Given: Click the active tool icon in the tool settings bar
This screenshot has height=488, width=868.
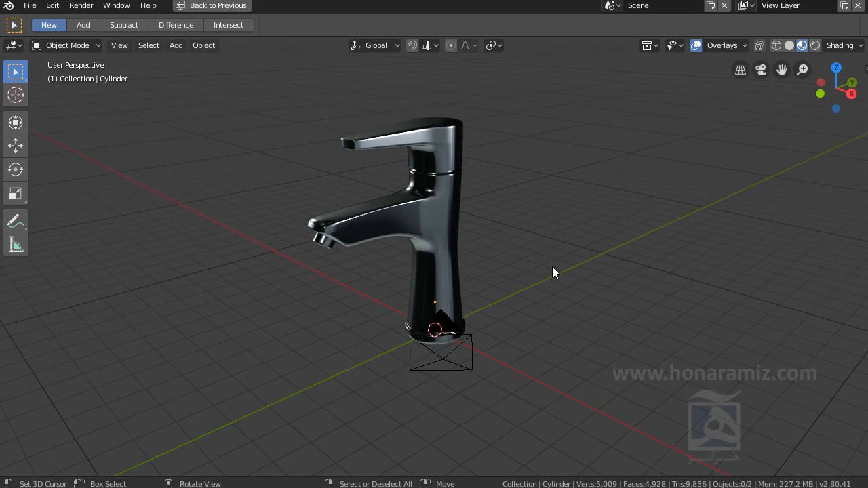Looking at the screenshot, I should point(14,25).
